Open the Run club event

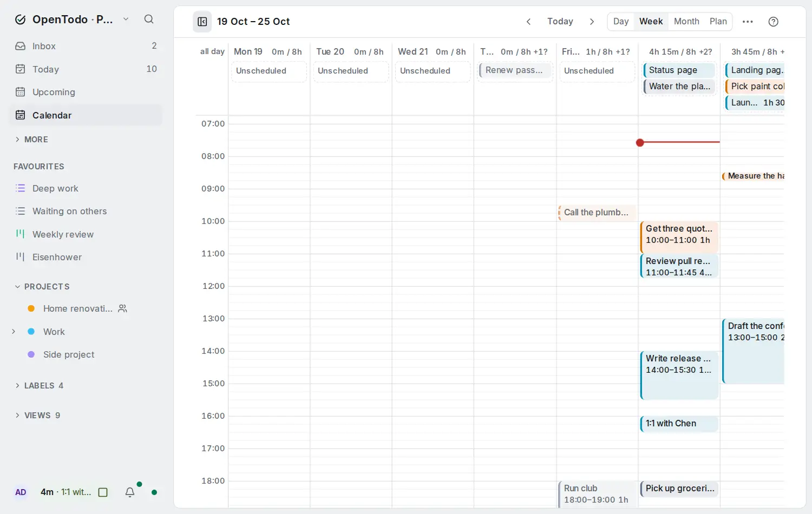coord(597,495)
